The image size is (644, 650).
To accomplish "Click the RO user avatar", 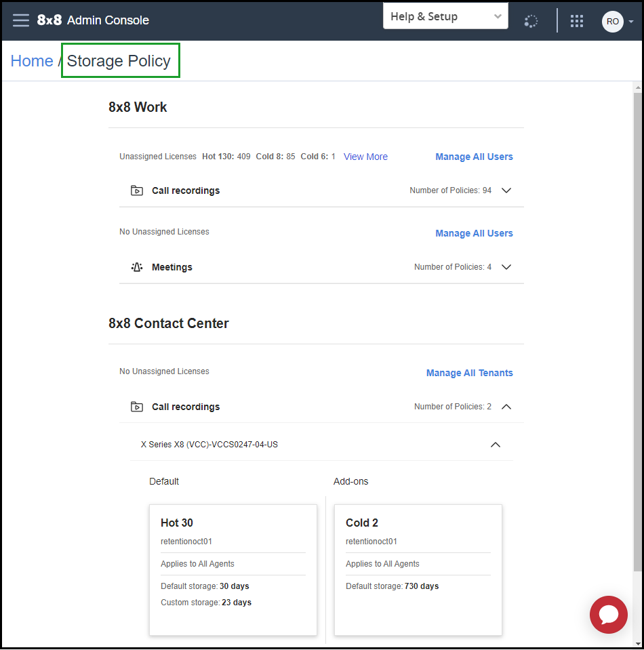I will pos(613,21).
